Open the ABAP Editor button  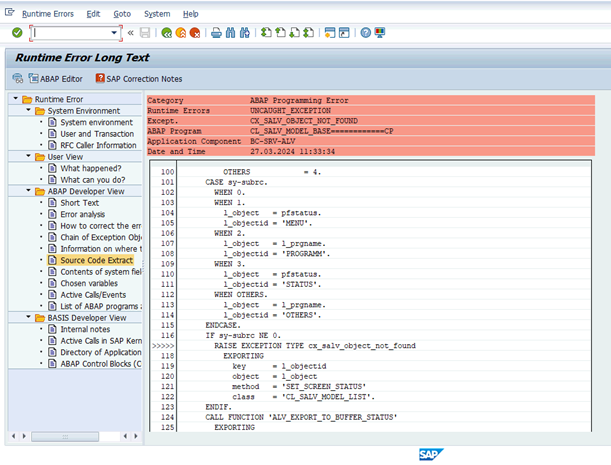click(x=55, y=79)
